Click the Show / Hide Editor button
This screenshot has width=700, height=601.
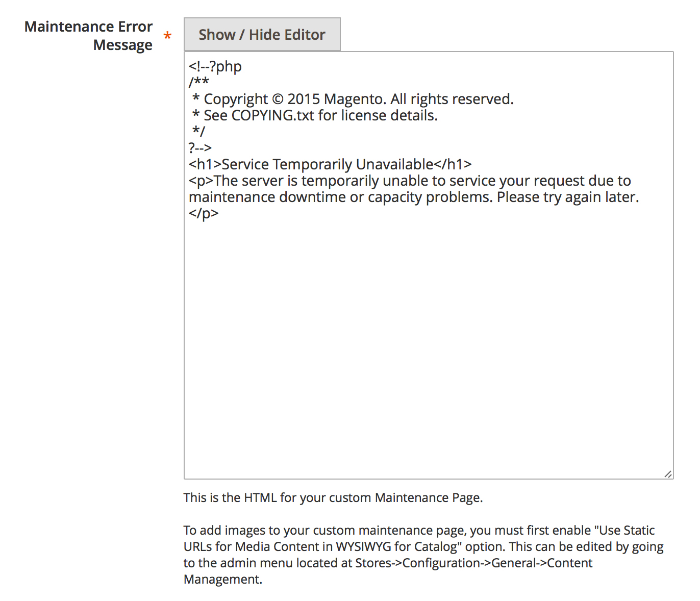(262, 35)
